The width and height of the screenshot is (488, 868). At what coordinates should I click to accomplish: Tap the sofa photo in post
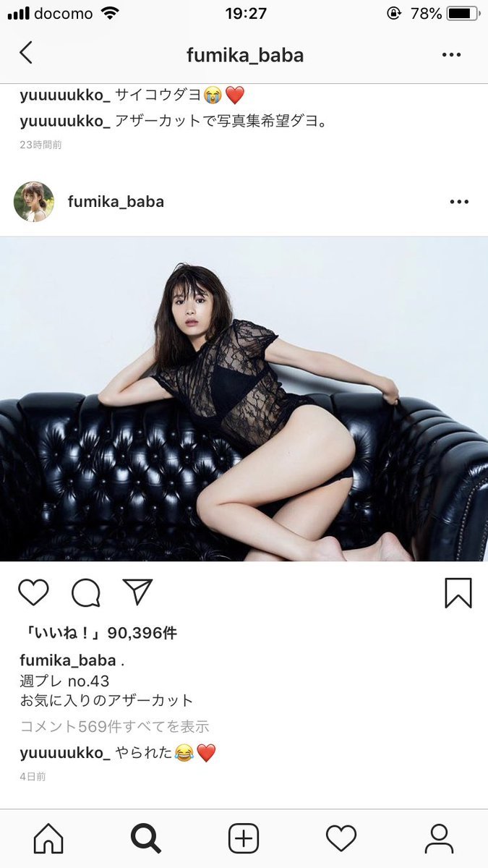(244, 399)
